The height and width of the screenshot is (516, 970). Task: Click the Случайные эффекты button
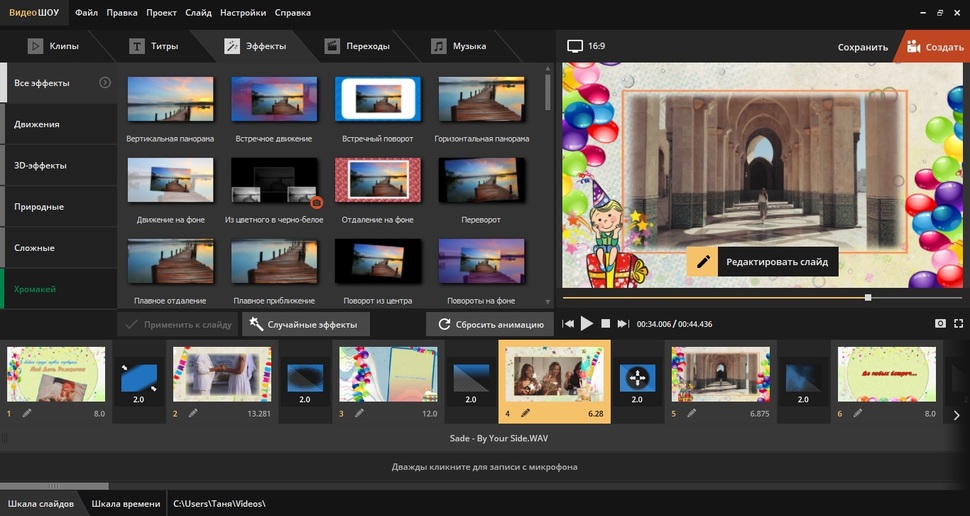(306, 324)
